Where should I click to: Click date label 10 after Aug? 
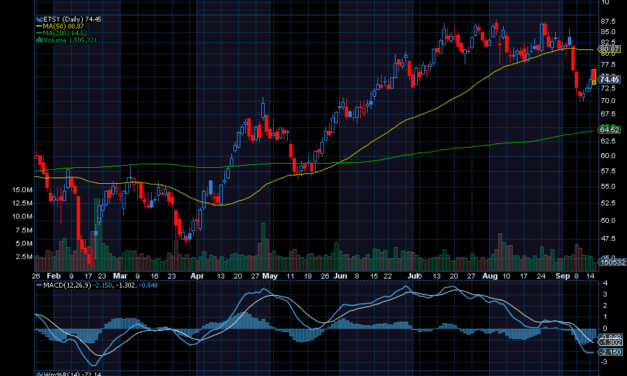coord(506,276)
